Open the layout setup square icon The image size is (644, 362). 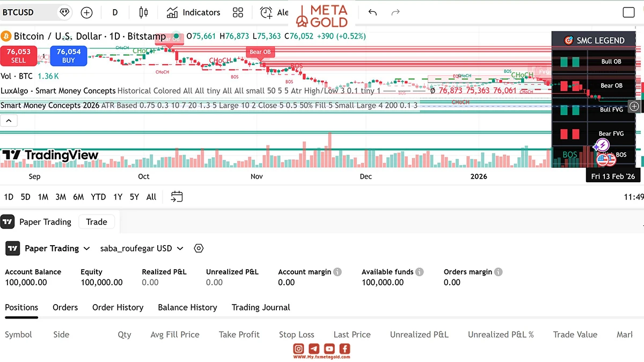(628, 12)
